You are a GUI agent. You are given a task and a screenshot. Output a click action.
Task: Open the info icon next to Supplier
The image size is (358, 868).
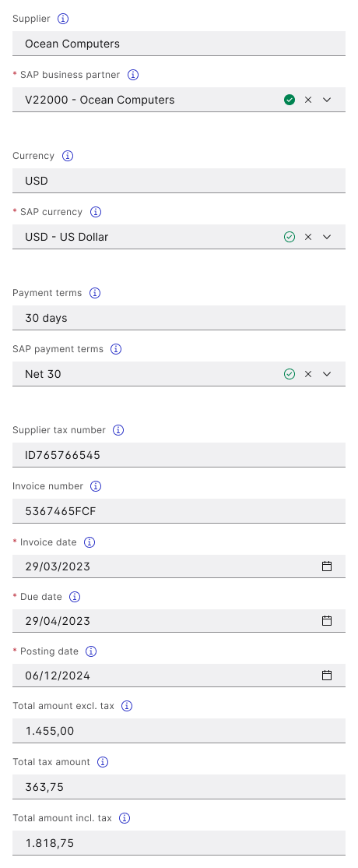[x=63, y=19]
